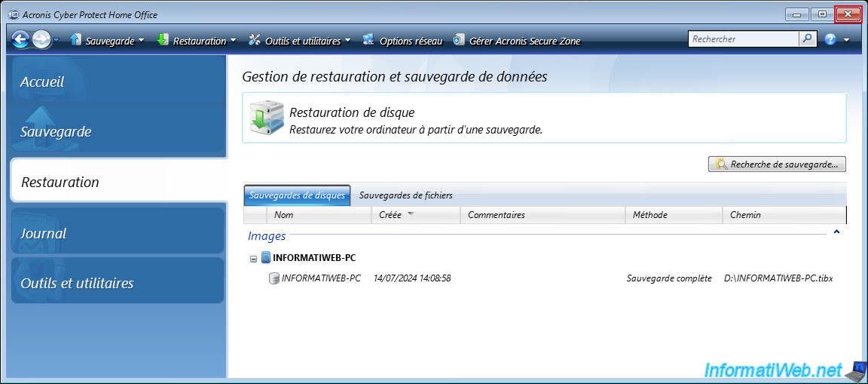Go to Accueil in the sidebar
This screenshot has width=868, height=384.
tap(43, 81)
